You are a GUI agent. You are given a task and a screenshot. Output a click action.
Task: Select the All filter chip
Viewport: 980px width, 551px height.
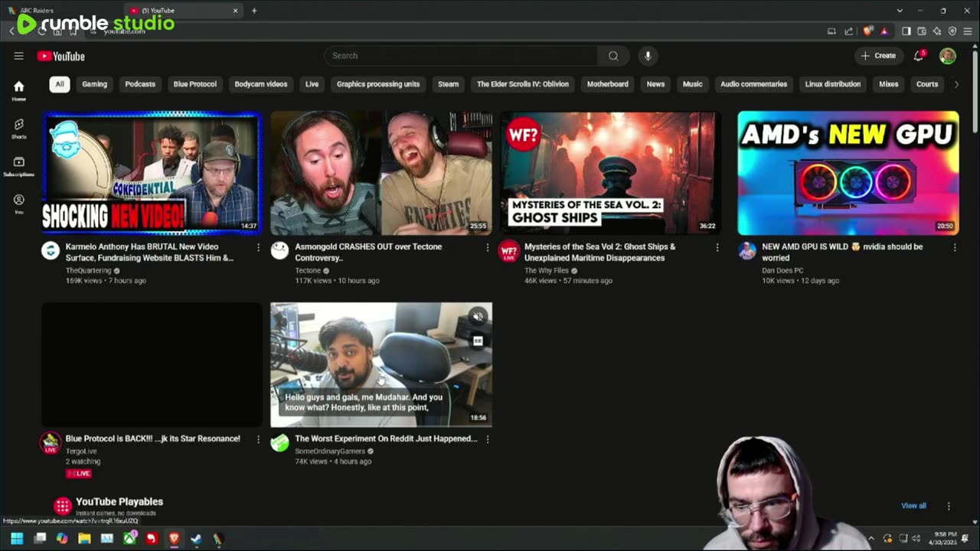point(59,84)
